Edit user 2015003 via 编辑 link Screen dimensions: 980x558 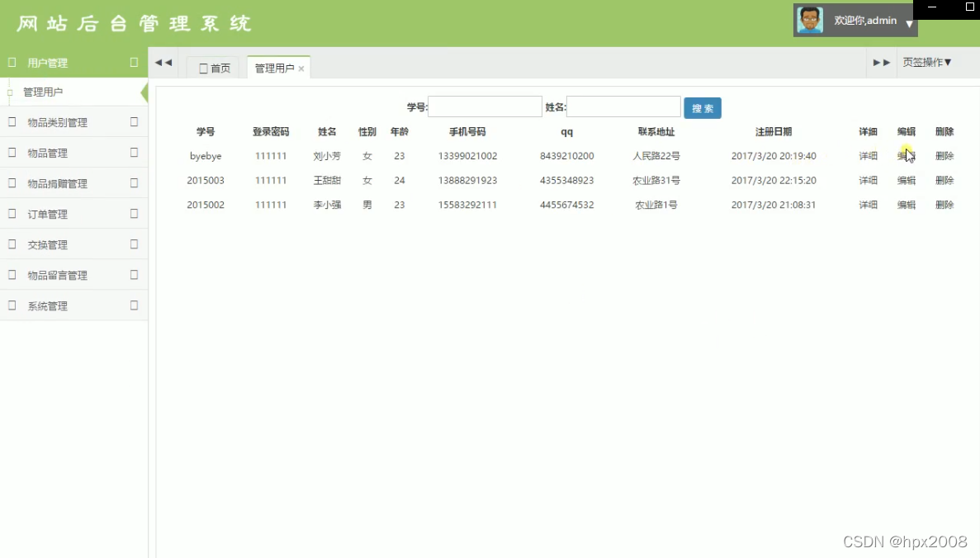[907, 181]
